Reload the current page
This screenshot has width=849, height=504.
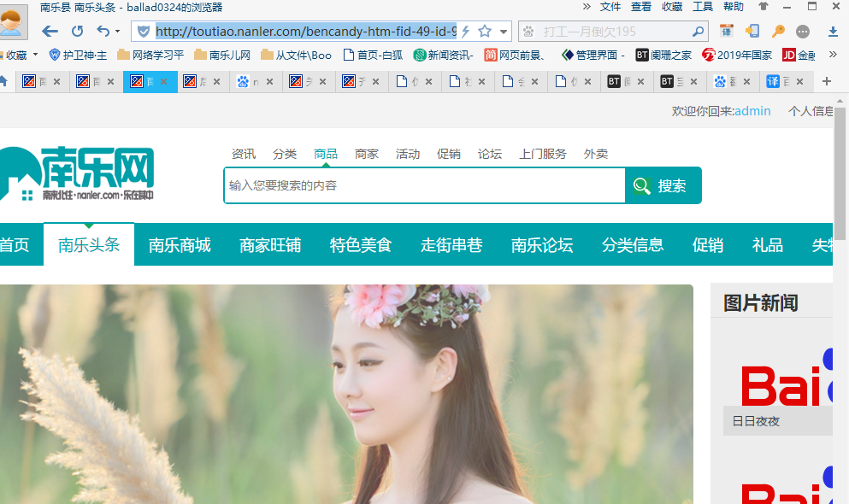[77, 32]
